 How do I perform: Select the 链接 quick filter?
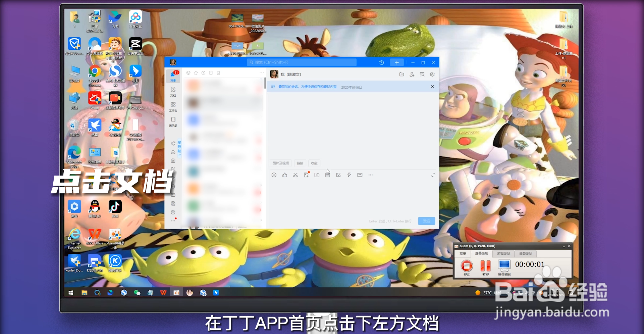coord(300,163)
